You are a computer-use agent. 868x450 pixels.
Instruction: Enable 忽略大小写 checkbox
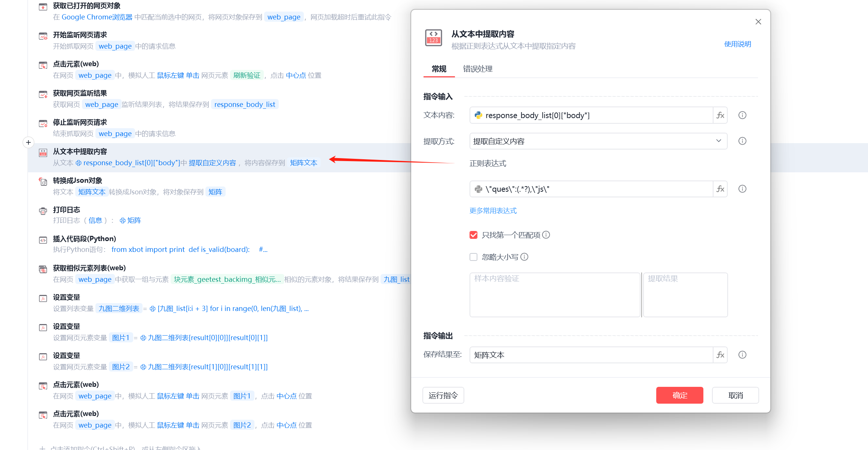click(474, 257)
